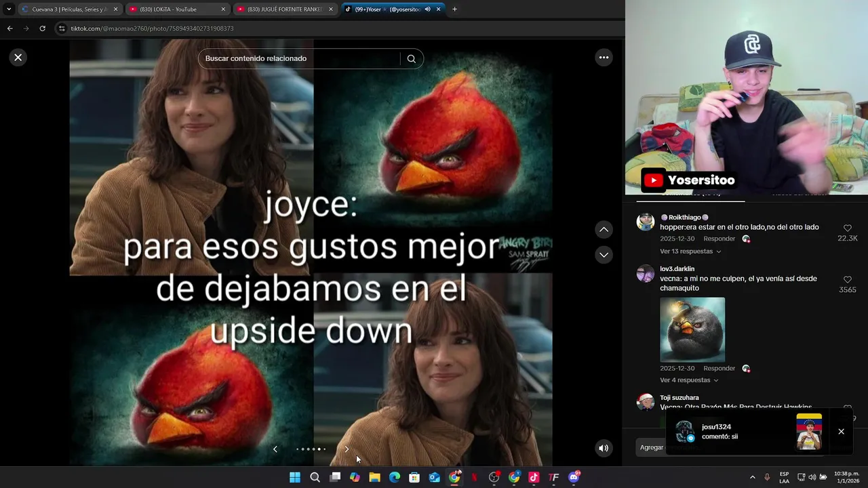This screenshot has width=868, height=488.
Task: Expand the 4 replies under lov3.darklin's comment
Action: click(x=688, y=380)
